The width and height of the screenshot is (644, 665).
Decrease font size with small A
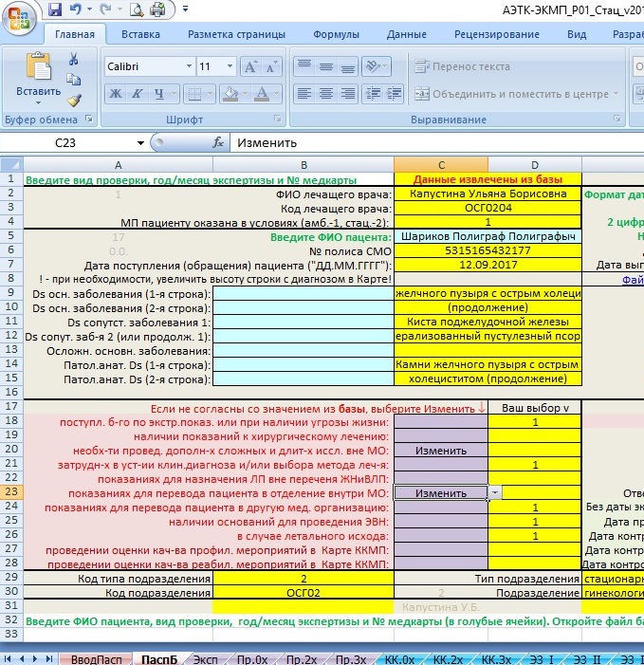pyautogui.click(x=271, y=66)
